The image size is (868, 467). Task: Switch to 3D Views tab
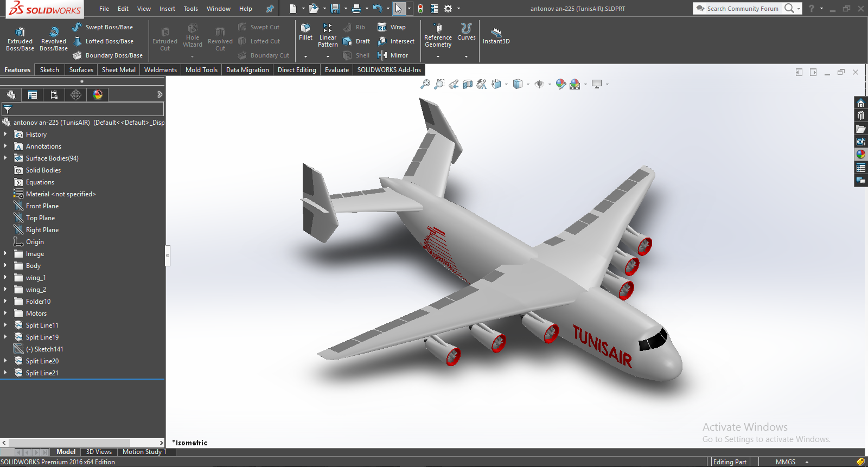tap(99, 452)
